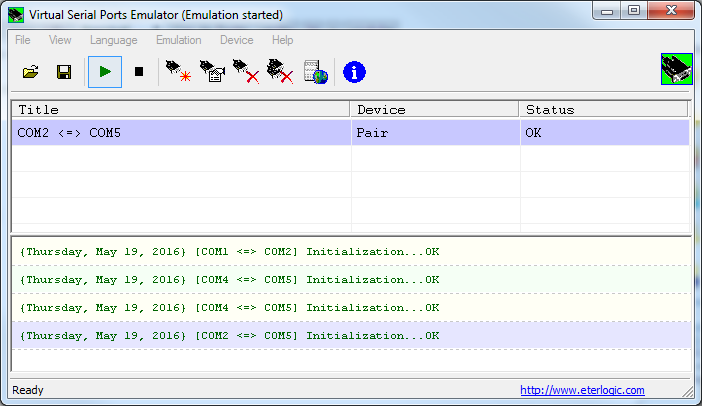Open the Device menu
The width and height of the screenshot is (702, 406).
coord(236,40)
